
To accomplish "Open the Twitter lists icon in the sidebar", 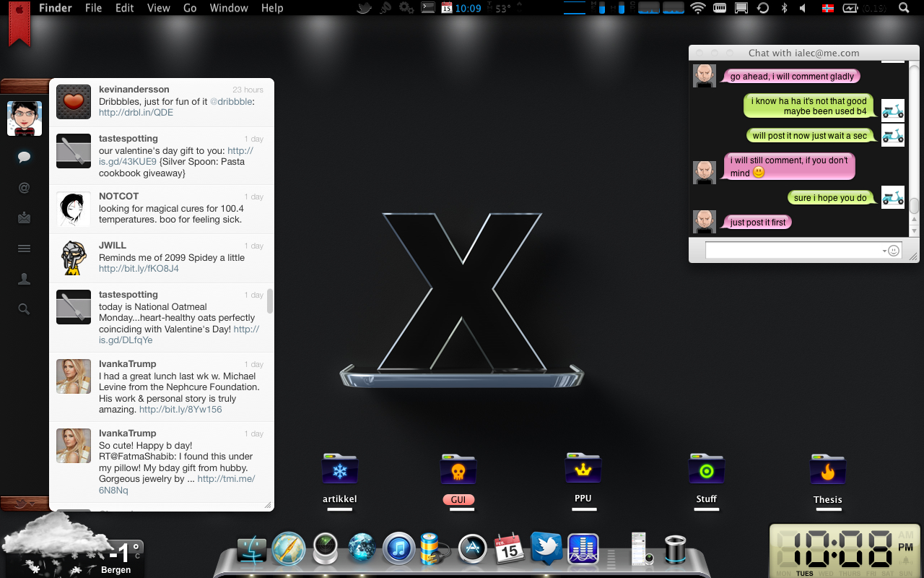I will [x=24, y=249].
